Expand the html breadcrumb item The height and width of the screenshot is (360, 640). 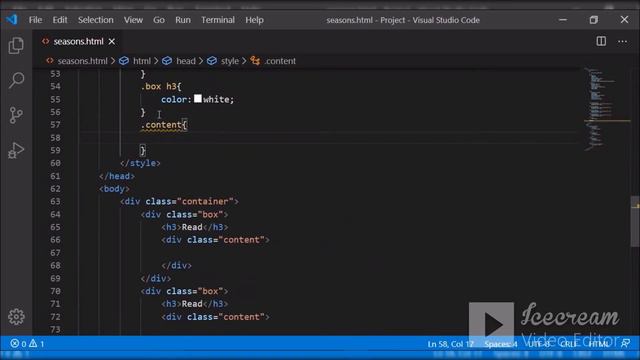[142, 61]
